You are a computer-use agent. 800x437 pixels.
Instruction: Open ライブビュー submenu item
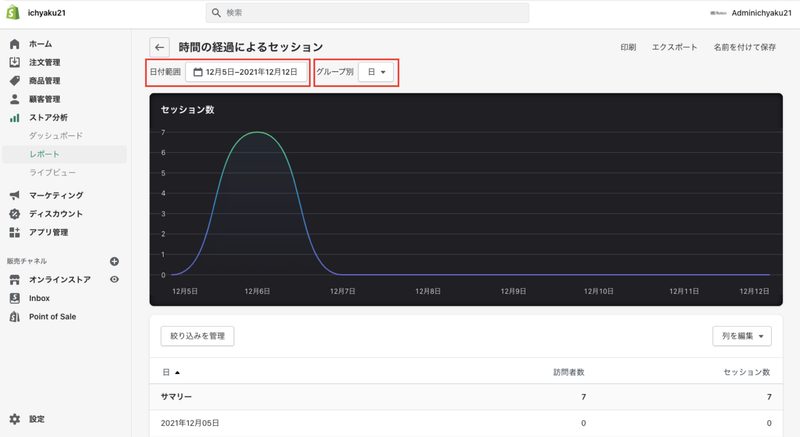[x=52, y=172]
